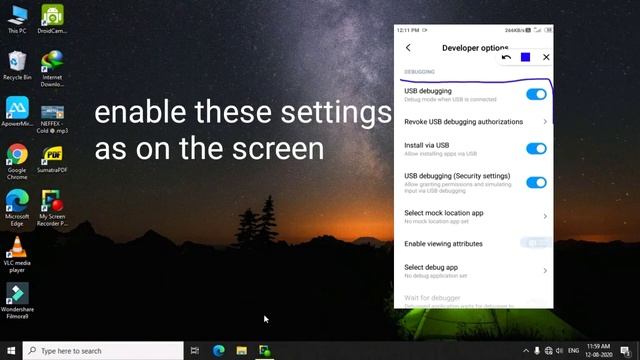Open volume control tray icon
The image size is (640, 360).
point(560,351)
